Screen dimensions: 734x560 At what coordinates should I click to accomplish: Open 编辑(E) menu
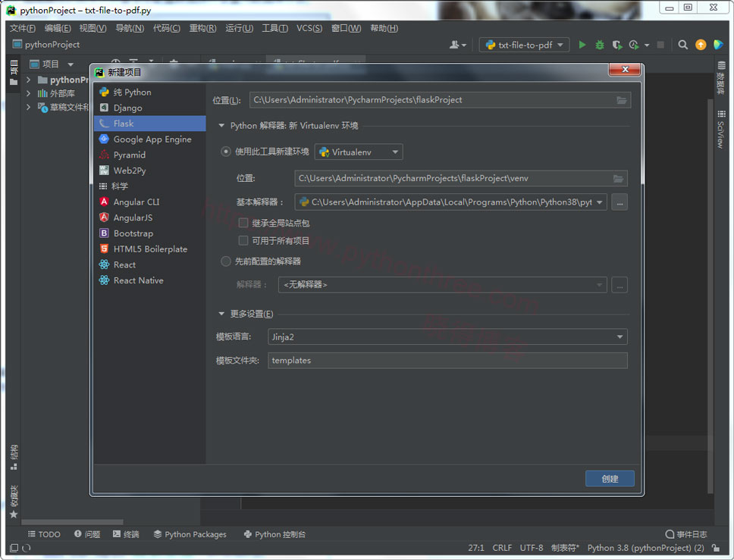click(58, 28)
